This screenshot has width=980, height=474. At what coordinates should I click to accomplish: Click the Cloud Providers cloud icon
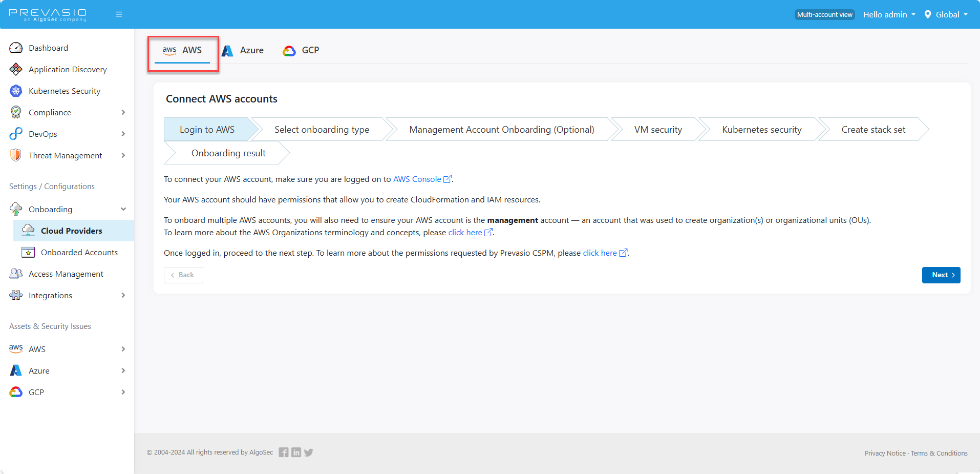(28, 231)
